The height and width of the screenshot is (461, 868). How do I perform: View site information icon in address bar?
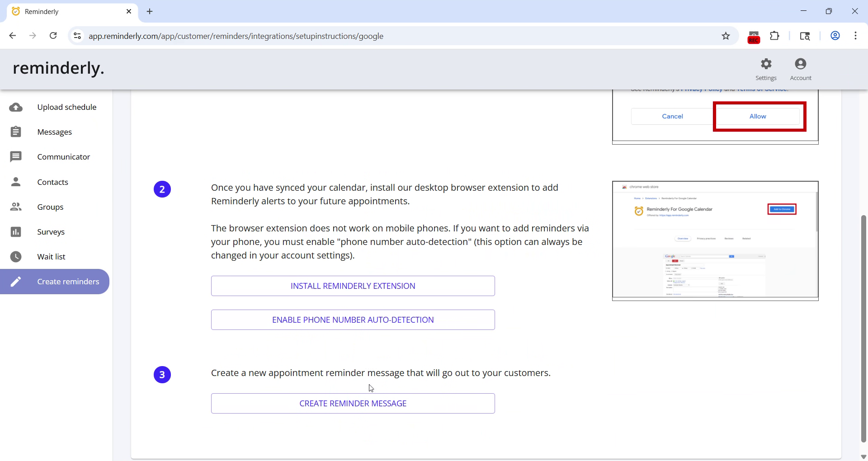coord(77,36)
